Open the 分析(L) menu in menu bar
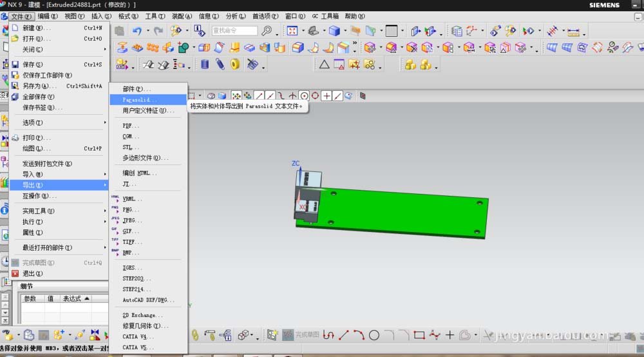 235,16
